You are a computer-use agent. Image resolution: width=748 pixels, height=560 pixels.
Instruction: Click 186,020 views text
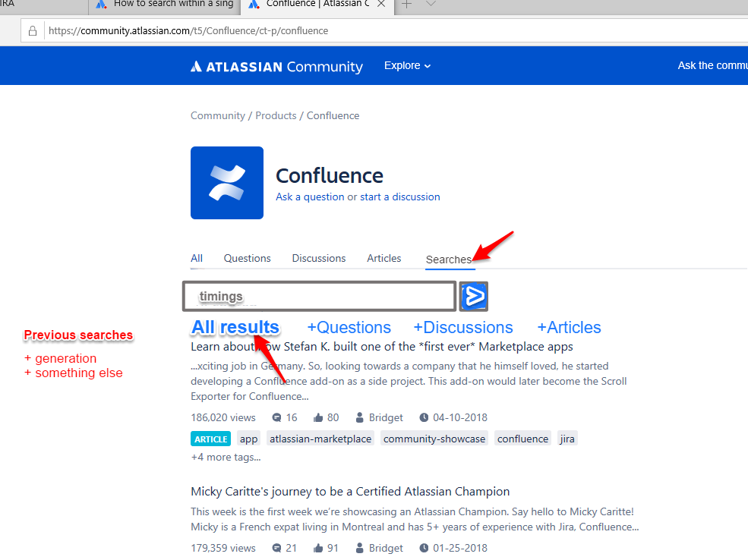tap(223, 418)
